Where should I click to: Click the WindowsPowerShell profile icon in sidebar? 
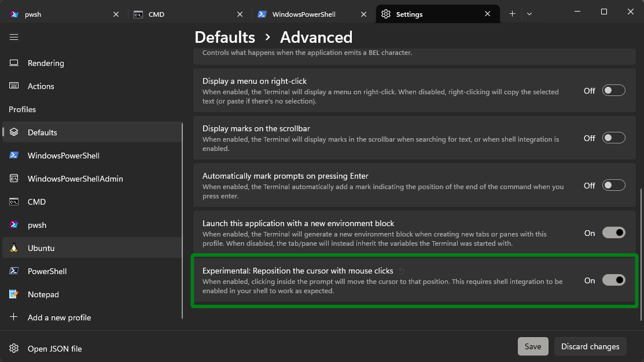click(x=14, y=155)
